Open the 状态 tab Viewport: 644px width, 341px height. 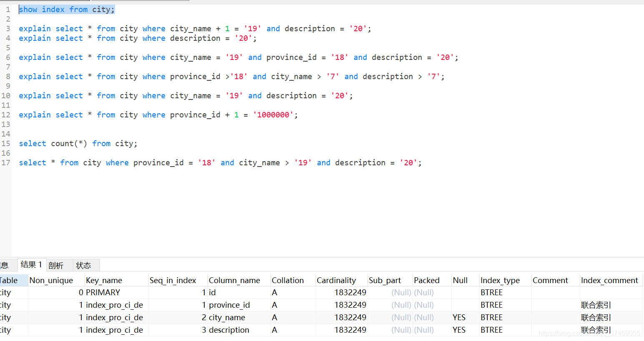[x=83, y=265]
